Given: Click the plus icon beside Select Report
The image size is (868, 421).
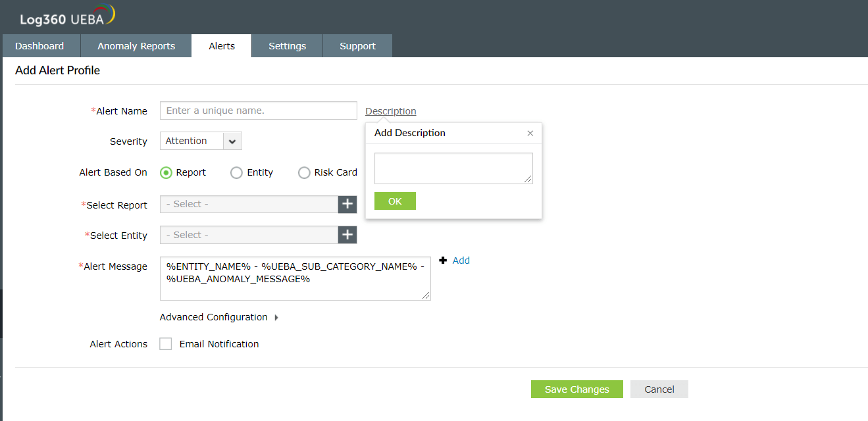Looking at the screenshot, I should pyautogui.click(x=347, y=205).
